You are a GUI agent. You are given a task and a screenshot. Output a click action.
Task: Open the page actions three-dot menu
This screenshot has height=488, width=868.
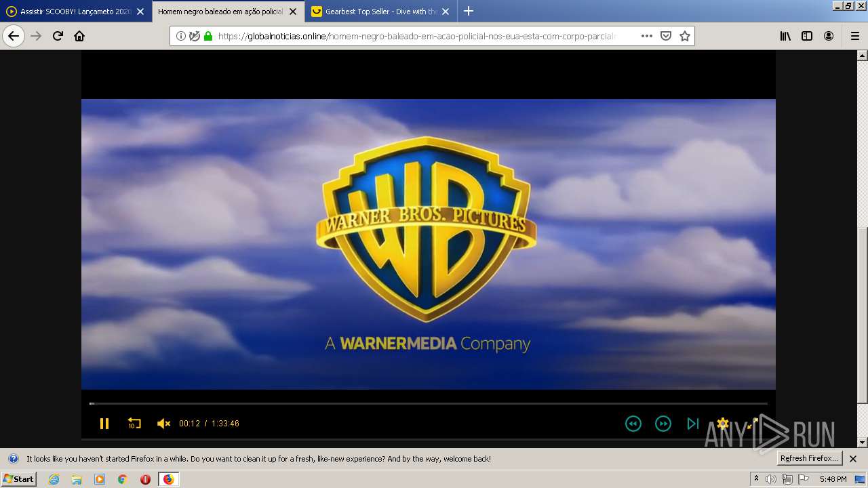[x=647, y=36]
